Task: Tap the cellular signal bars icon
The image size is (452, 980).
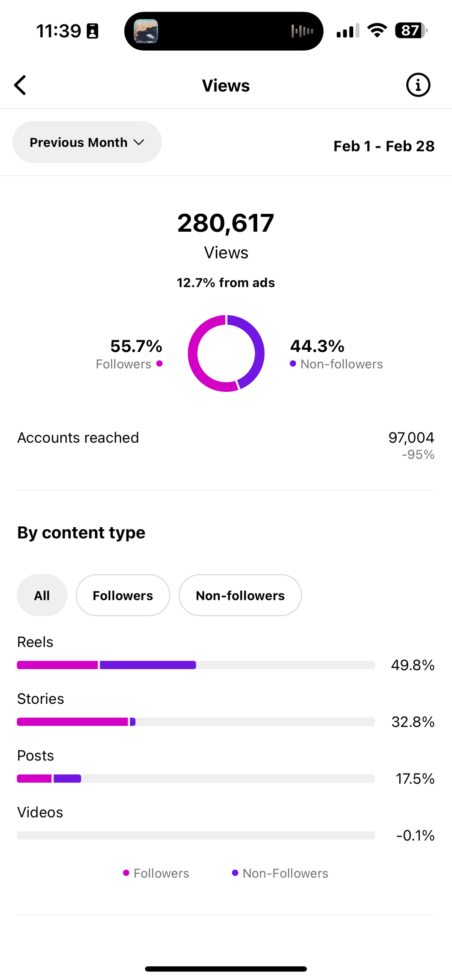Action: 348,31
